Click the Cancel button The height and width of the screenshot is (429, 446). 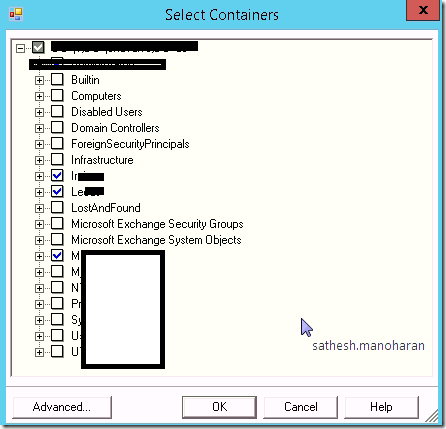pyautogui.click(x=301, y=407)
